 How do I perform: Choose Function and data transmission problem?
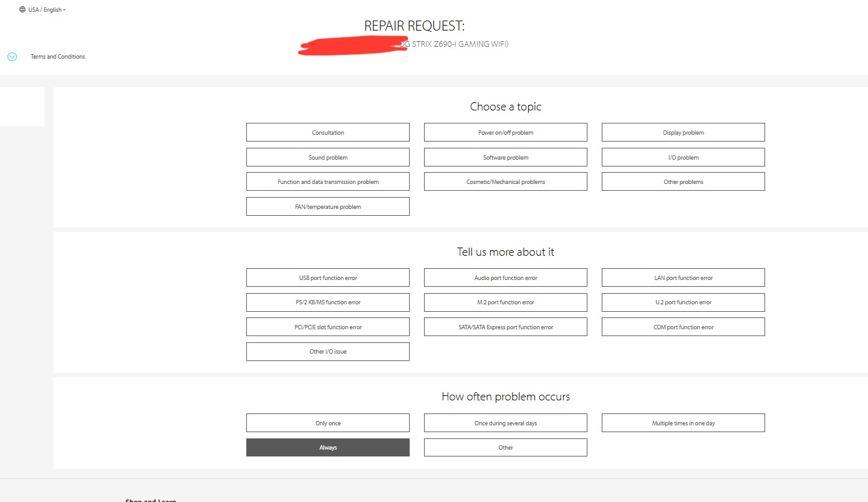click(328, 181)
